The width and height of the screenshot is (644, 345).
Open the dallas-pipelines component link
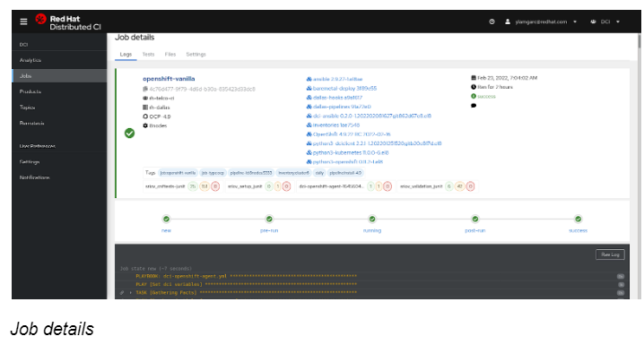point(342,107)
